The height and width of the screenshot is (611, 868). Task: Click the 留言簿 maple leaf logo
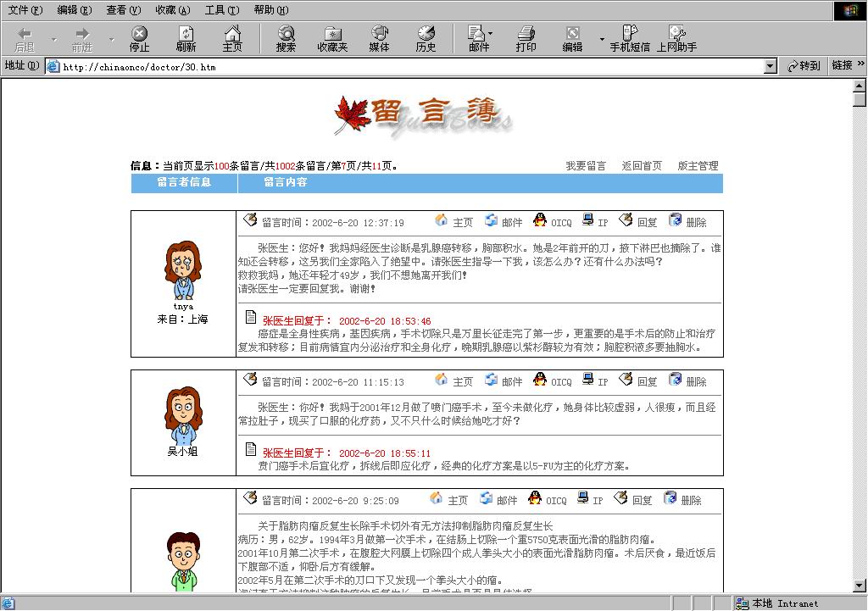(423, 115)
